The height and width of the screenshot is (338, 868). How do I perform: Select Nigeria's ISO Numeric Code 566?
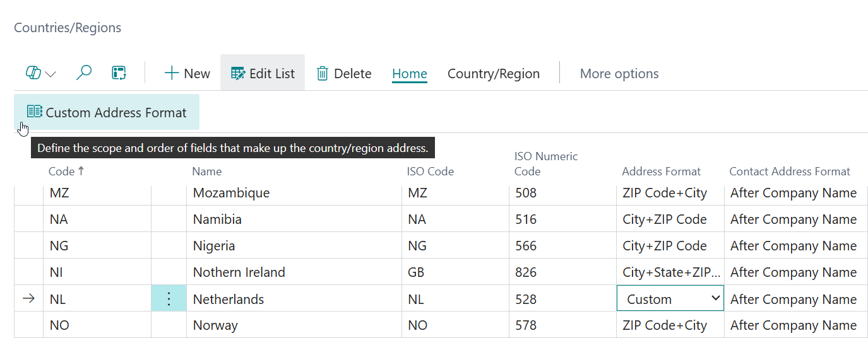[526, 246]
